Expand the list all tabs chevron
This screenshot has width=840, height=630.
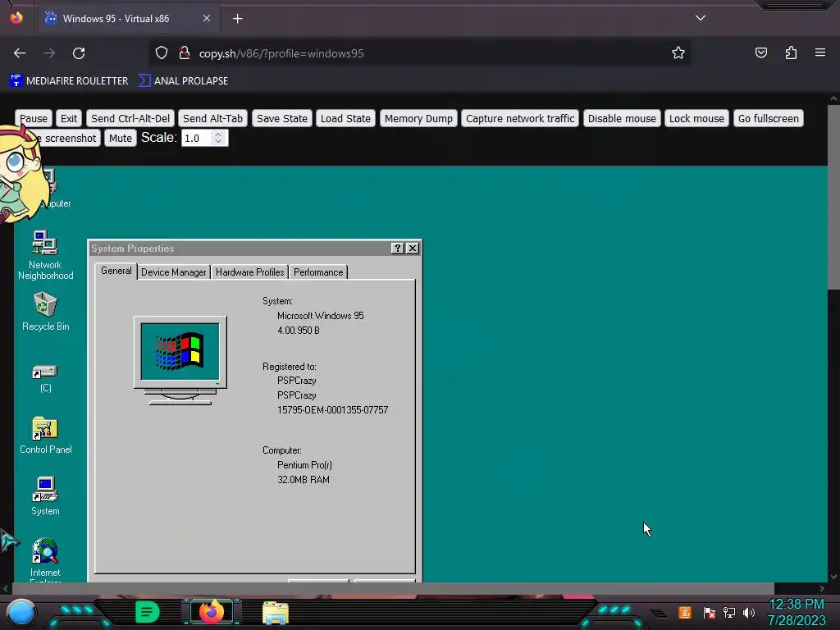pos(701,18)
